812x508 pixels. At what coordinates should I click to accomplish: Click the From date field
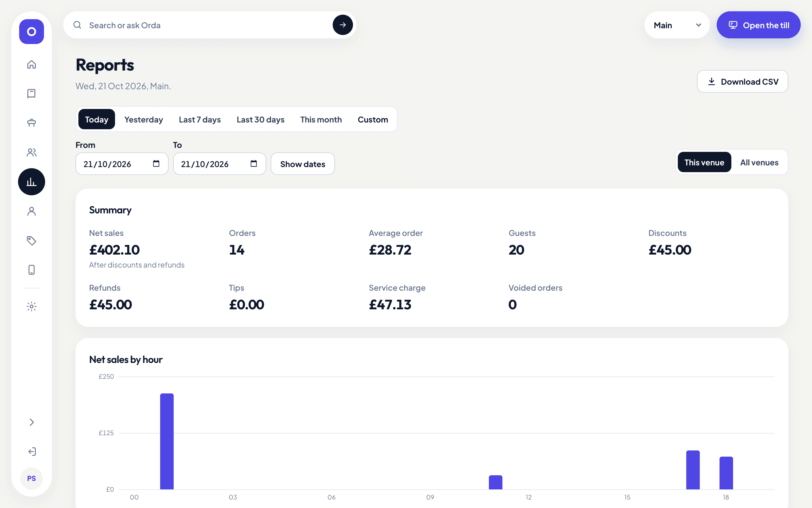pos(122,164)
